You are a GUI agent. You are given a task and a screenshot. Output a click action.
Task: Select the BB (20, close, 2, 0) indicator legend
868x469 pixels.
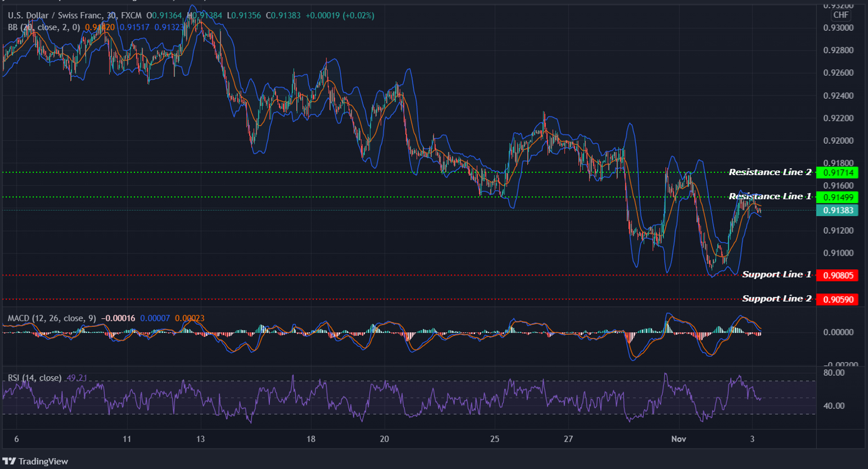[44, 27]
